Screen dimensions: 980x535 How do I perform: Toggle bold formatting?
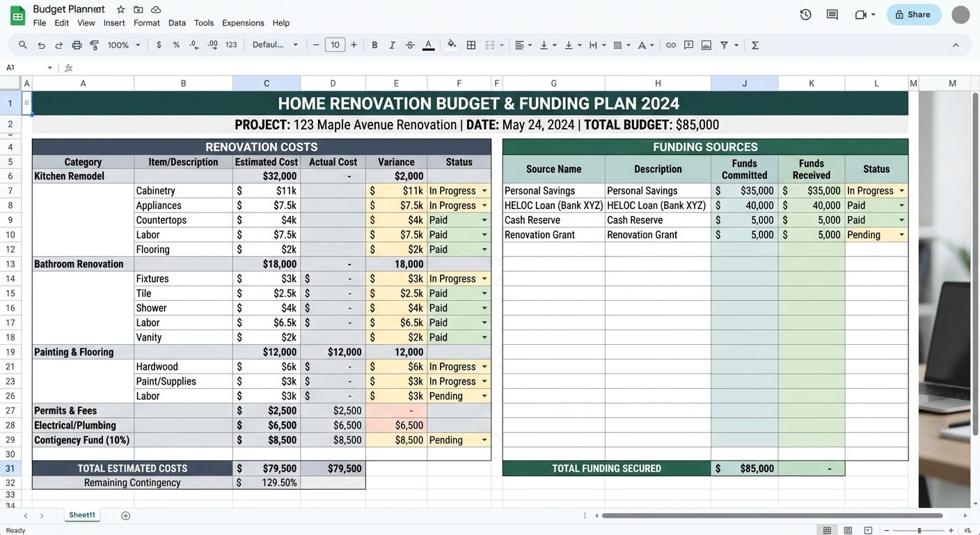(x=374, y=45)
